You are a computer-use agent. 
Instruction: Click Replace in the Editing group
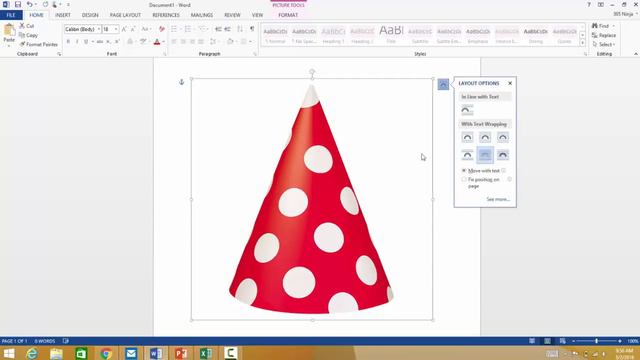click(x=604, y=35)
